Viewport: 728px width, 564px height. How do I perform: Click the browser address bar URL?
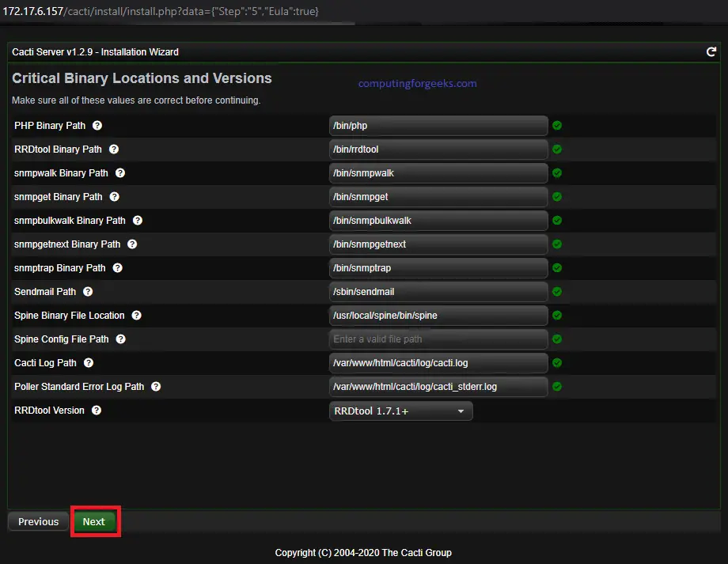coord(161,11)
